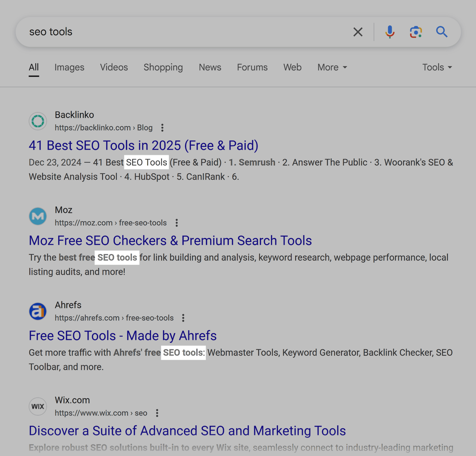Switch to the Videos tab
The image size is (476, 456).
(x=114, y=67)
